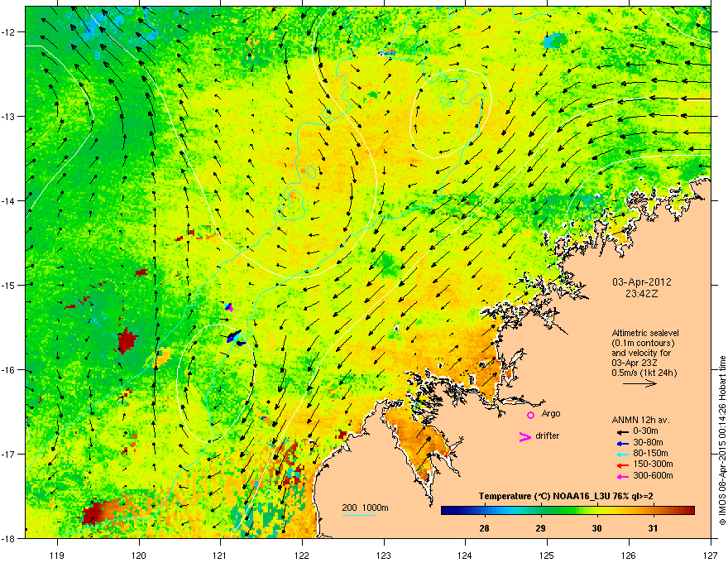
Task: Click the 0.5m/s velocity scale arrow
Action: pos(639,383)
